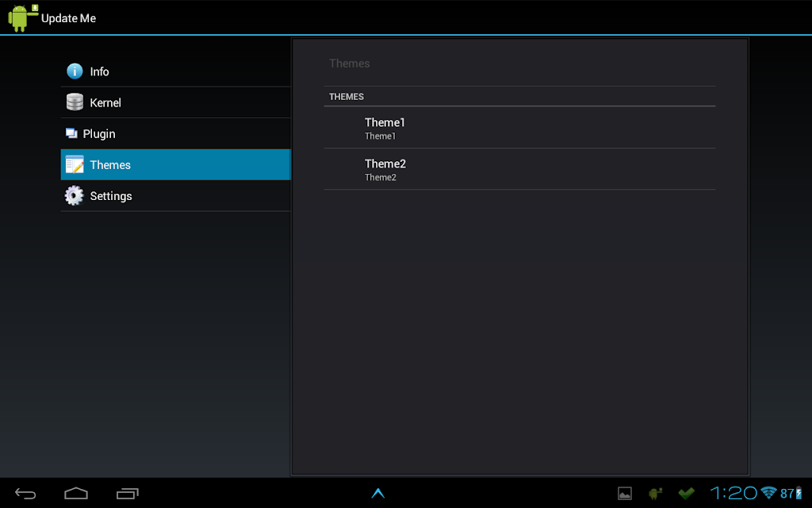
Task: Tap the Android back navigation icon
Action: (25, 494)
